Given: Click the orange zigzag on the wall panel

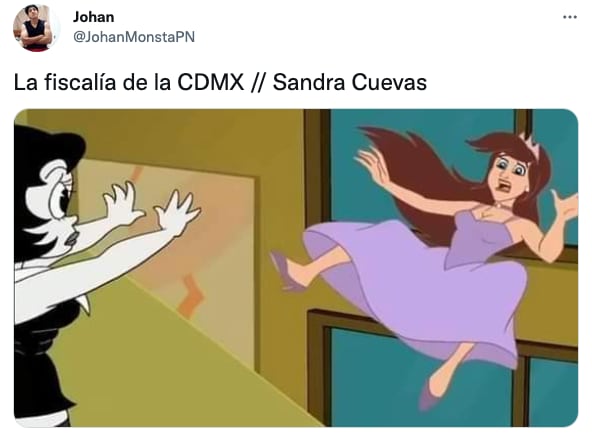Looking at the screenshot, I should pyautogui.click(x=191, y=295).
